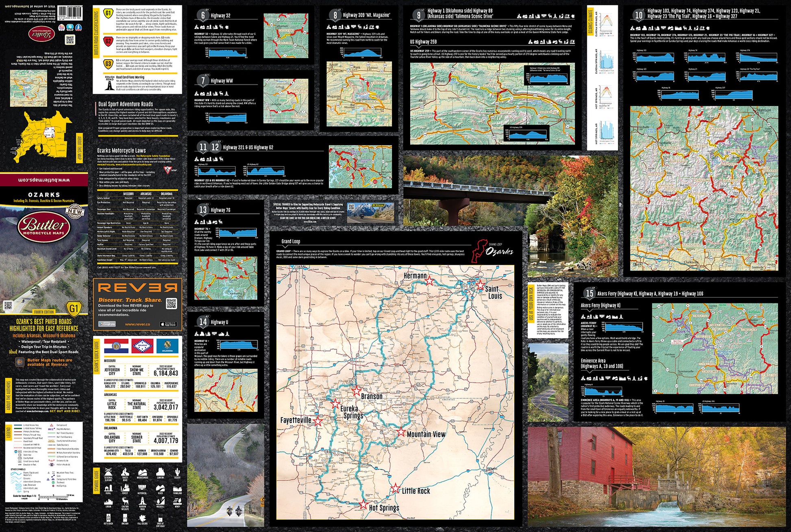Click the Arkansas state flag

click(142, 346)
